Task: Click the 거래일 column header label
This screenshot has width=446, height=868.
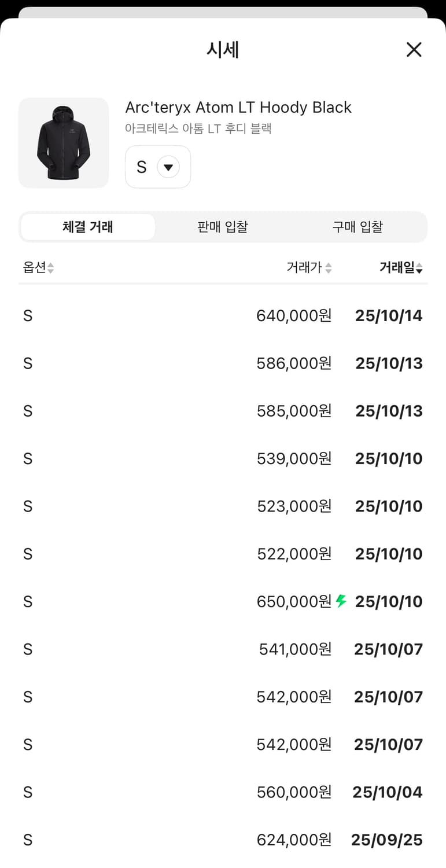Action: coord(397,267)
